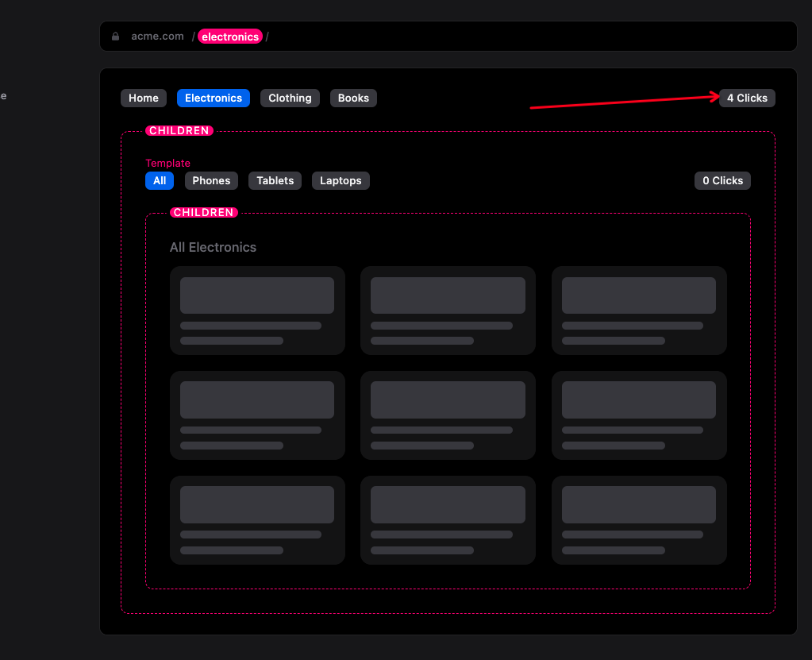Screen dimensions: 812x660
Task: Click the lock icon in address bar
Action: (116, 37)
